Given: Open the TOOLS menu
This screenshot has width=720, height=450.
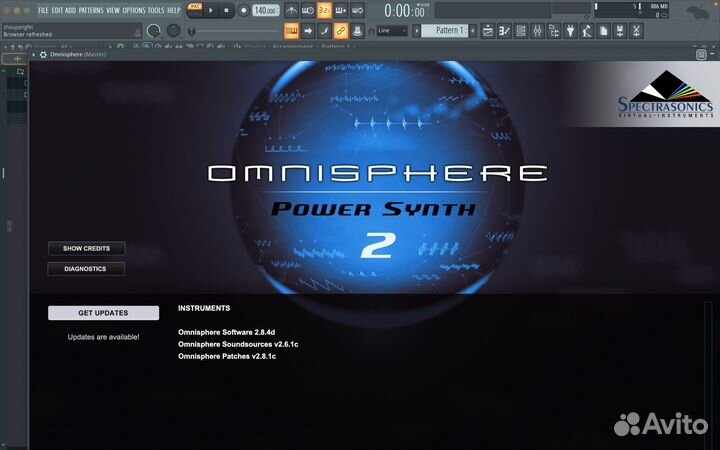Looking at the screenshot, I should 156,10.
